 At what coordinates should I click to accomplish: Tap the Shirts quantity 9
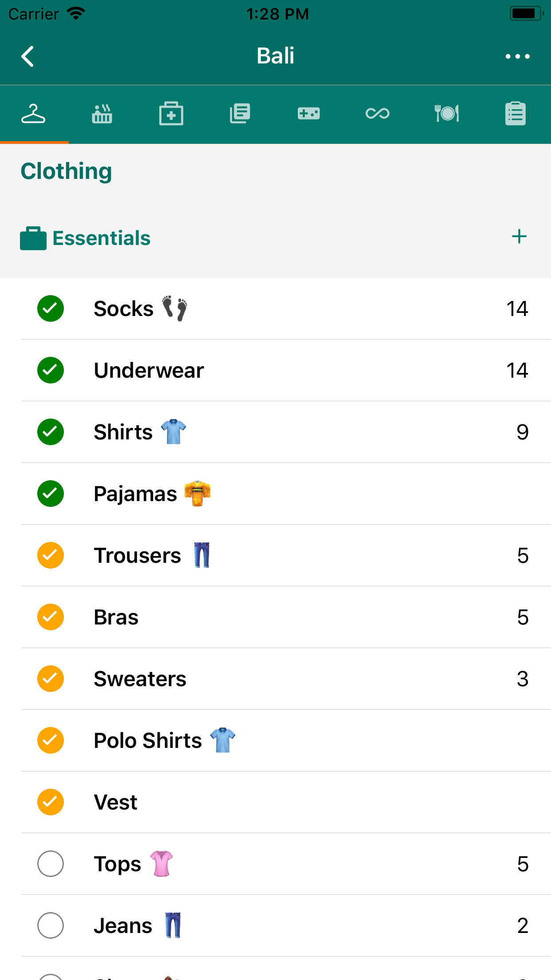click(522, 432)
